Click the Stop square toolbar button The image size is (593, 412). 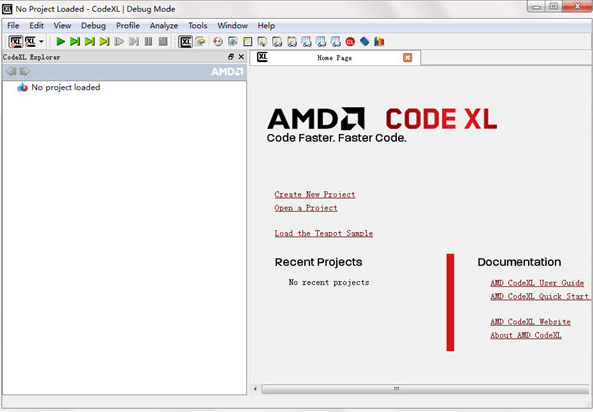(163, 42)
